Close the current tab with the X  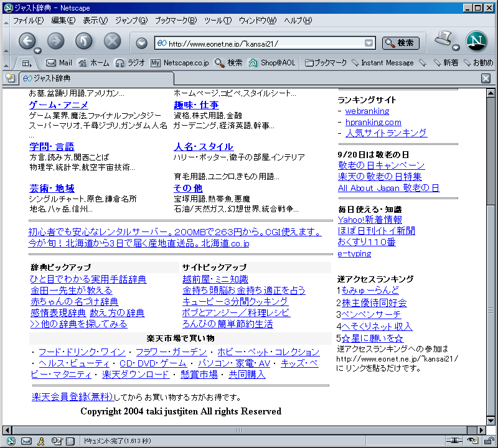486,78
